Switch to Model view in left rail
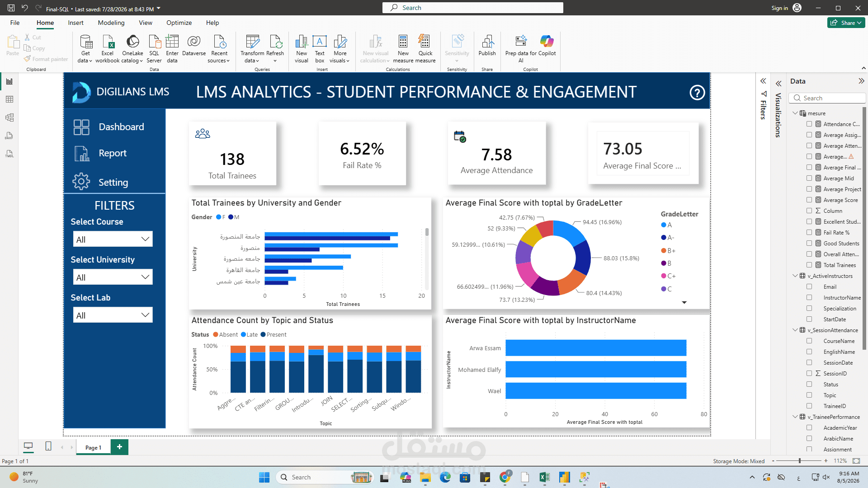Image resolution: width=868 pixels, height=488 pixels. (9, 117)
